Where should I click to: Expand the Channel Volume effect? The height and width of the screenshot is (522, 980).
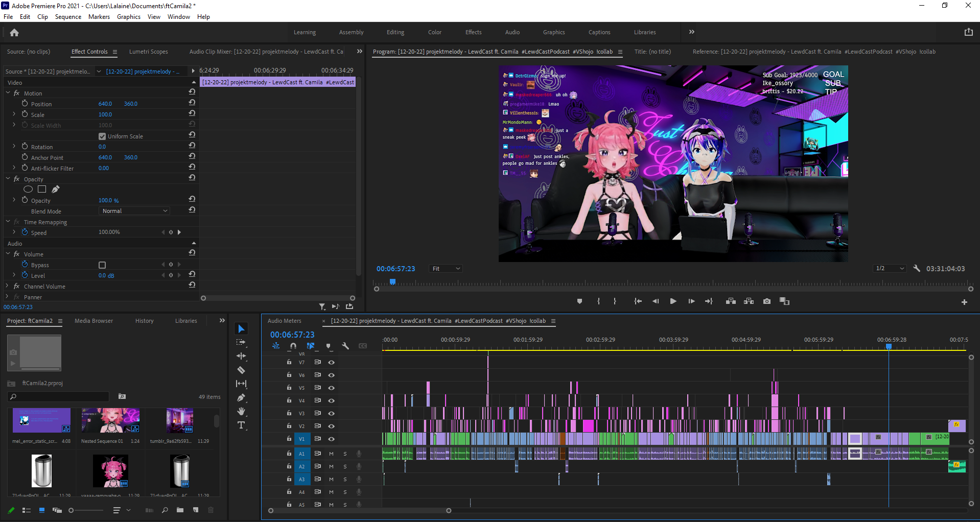(x=8, y=286)
